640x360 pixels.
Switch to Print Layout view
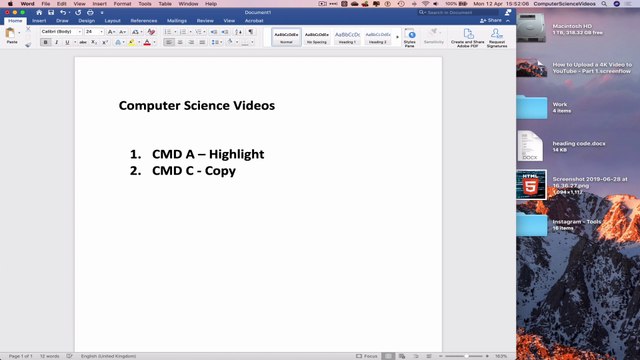tap(388, 356)
